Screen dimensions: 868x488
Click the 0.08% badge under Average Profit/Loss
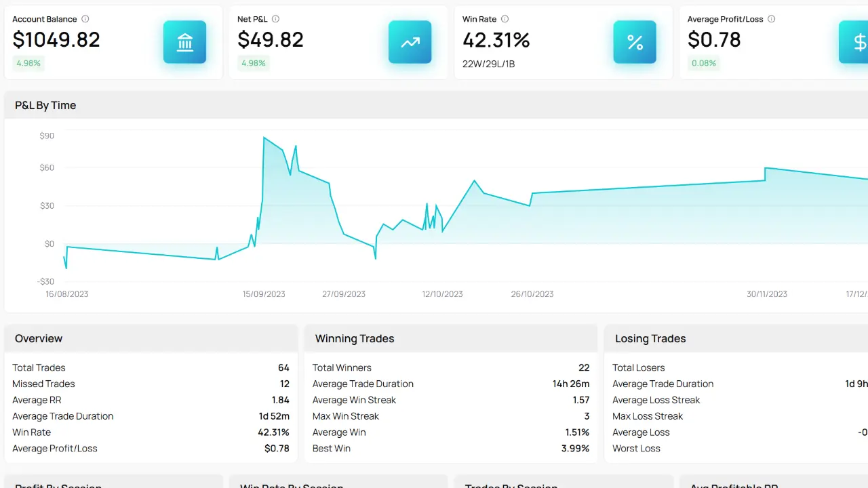tap(703, 63)
